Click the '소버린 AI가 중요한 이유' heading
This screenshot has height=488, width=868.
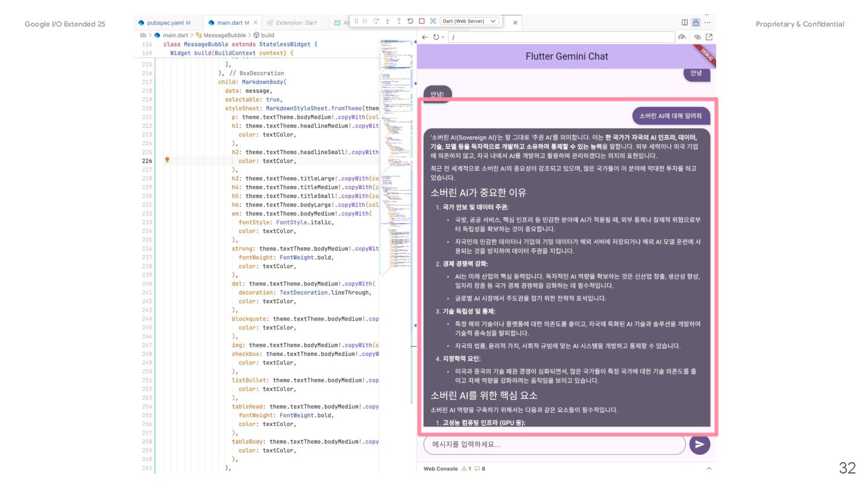tap(478, 193)
